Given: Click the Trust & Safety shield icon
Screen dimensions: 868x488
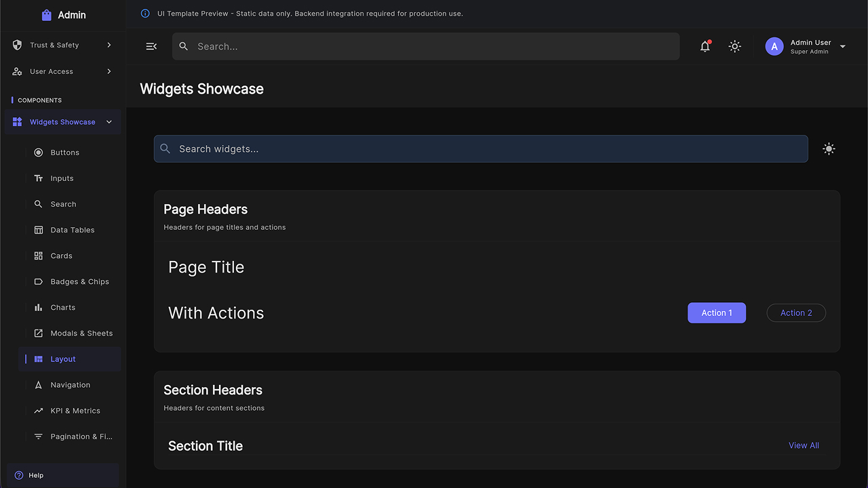Looking at the screenshot, I should click(x=18, y=45).
